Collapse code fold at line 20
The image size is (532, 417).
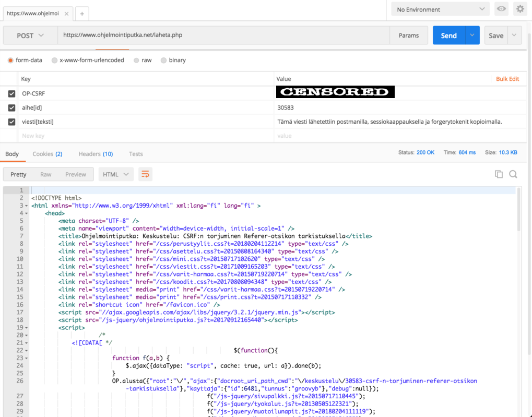[x=27, y=335]
